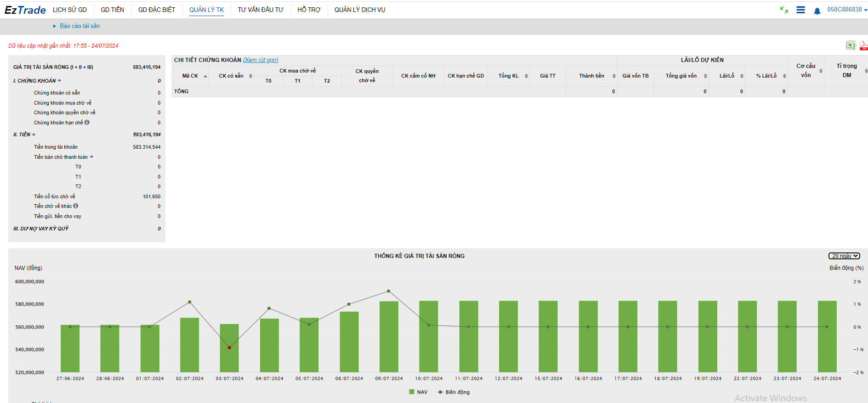Image resolution: width=868 pixels, height=403 pixels.
Task: Open TƯ VẤN ĐẦU TƯ menu
Action: (x=261, y=10)
